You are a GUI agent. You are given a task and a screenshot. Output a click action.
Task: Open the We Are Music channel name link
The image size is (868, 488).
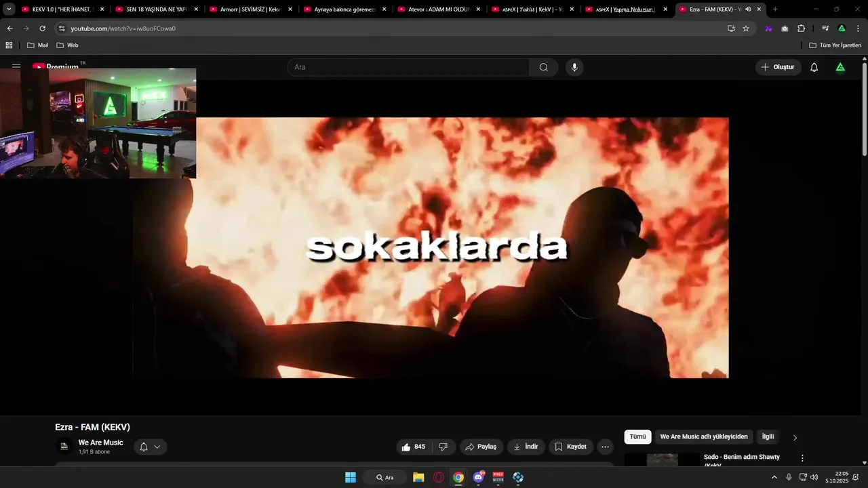pyautogui.click(x=100, y=443)
